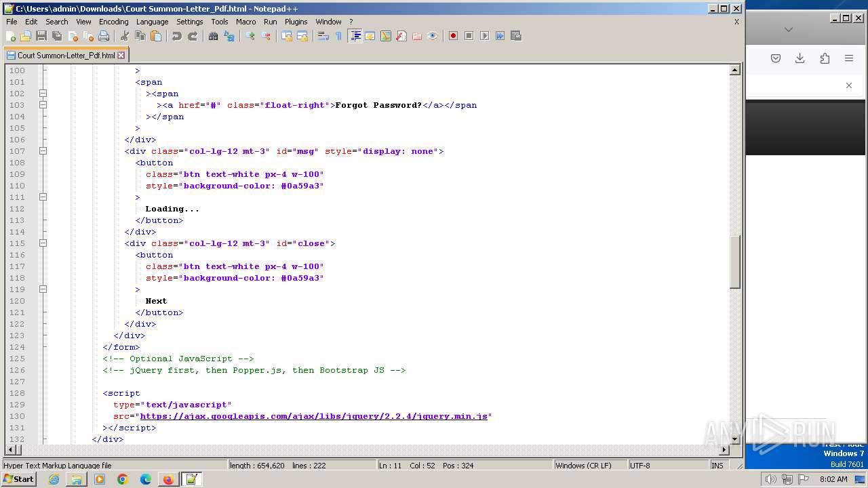
Task: Open Folder as Workspace icon
Action: coord(416,36)
